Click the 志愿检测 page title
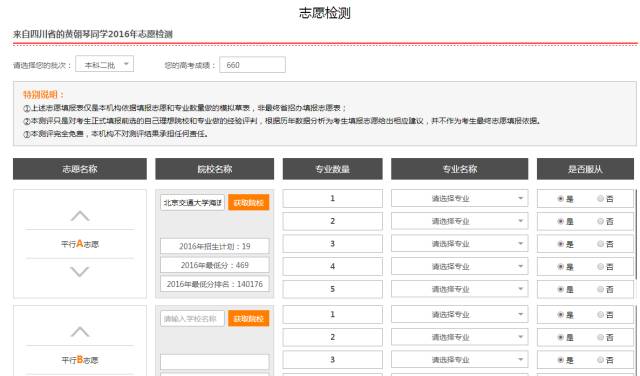The width and height of the screenshot is (640, 376). pos(324,13)
